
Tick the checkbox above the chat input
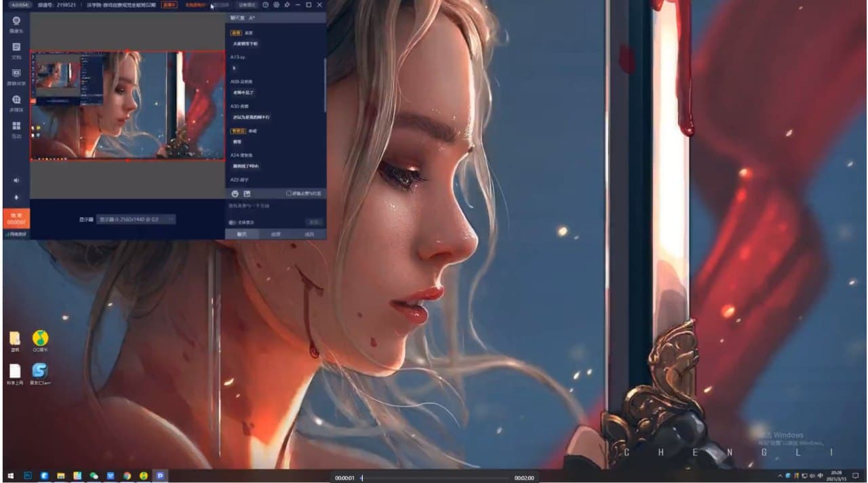[289, 193]
